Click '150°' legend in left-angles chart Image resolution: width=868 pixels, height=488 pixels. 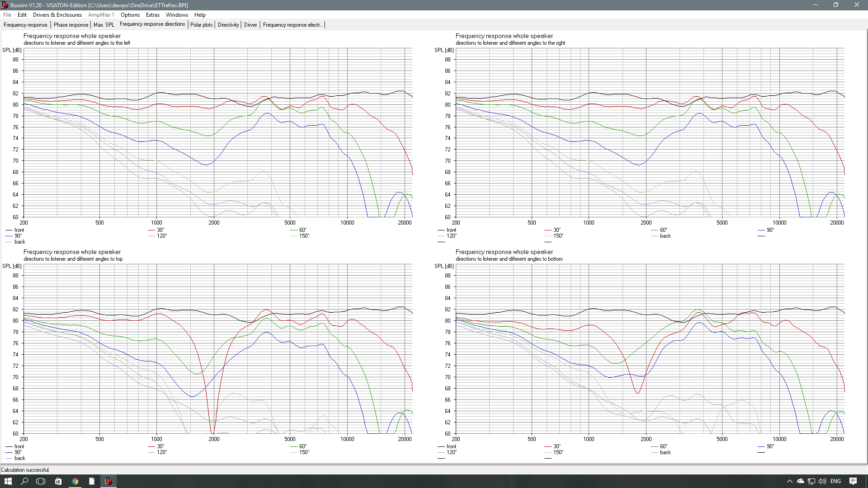pos(300,236)
